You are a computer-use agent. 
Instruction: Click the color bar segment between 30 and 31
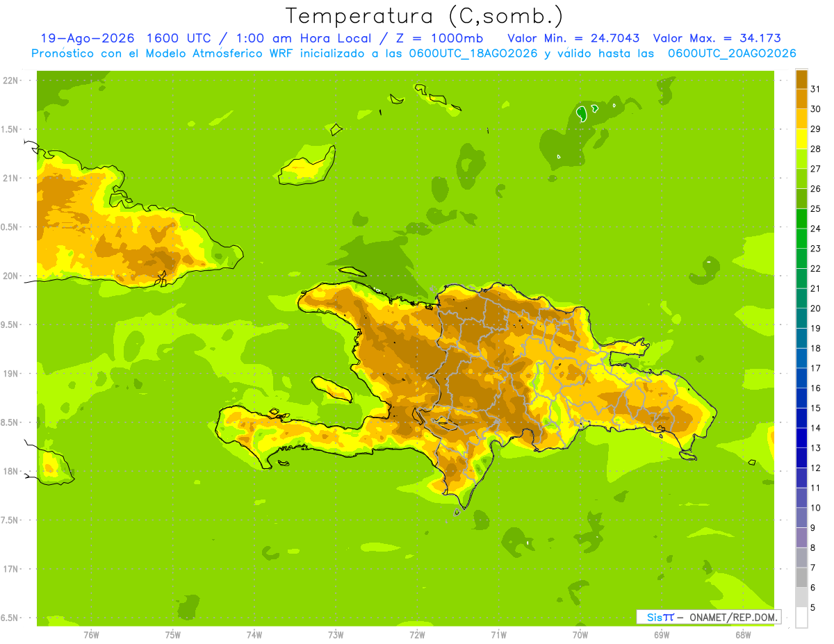pyautogui.click(x=801, y=99)
